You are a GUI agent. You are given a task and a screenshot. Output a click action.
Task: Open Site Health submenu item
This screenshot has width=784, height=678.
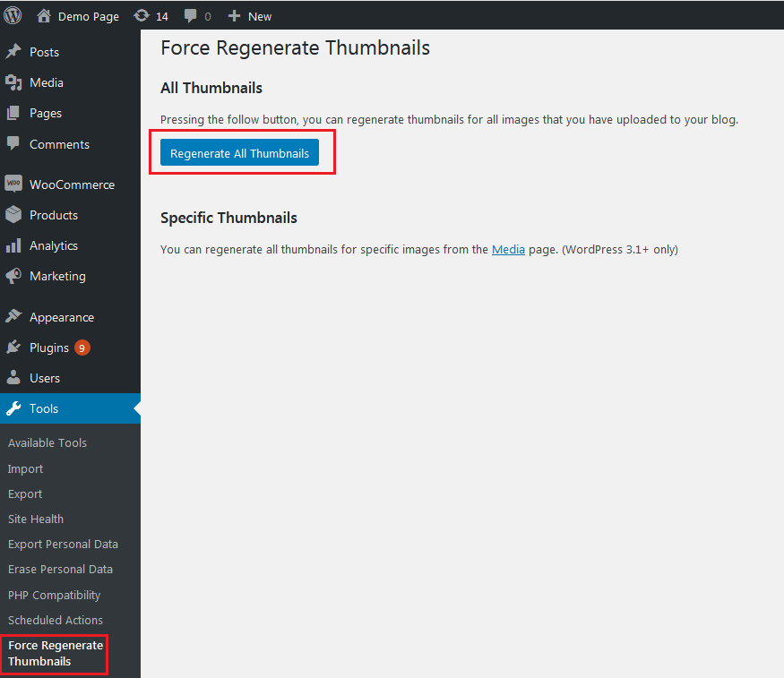pos(36,519)
